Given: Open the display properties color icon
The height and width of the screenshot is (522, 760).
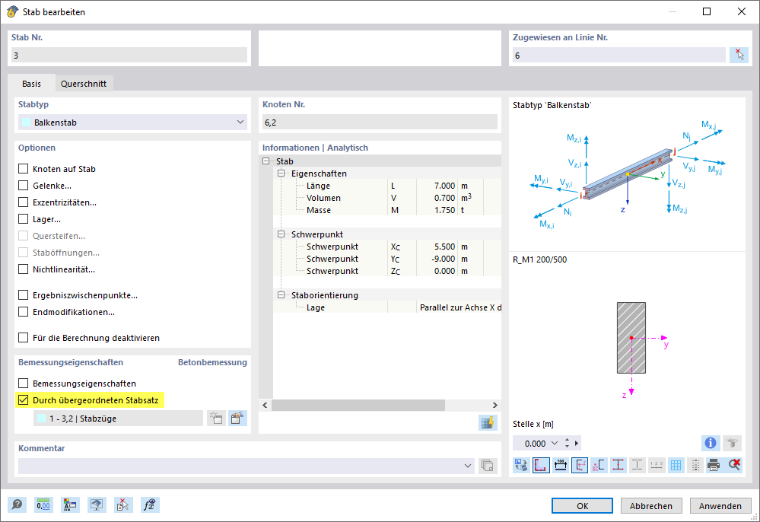Looking at the screenshot, I should pos(70,505).
